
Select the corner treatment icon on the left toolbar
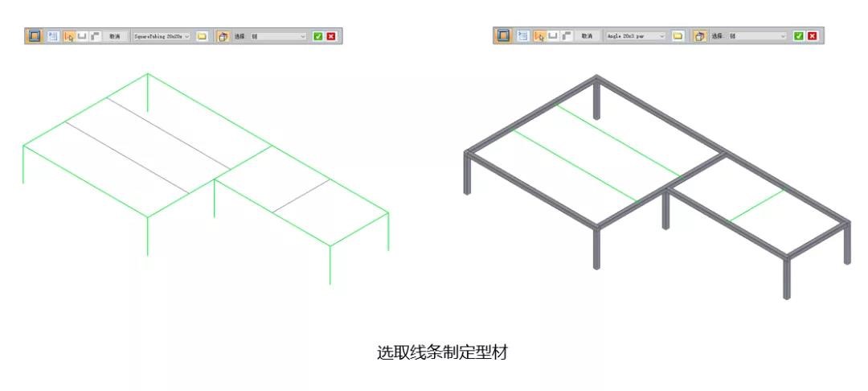pos(95,36)
